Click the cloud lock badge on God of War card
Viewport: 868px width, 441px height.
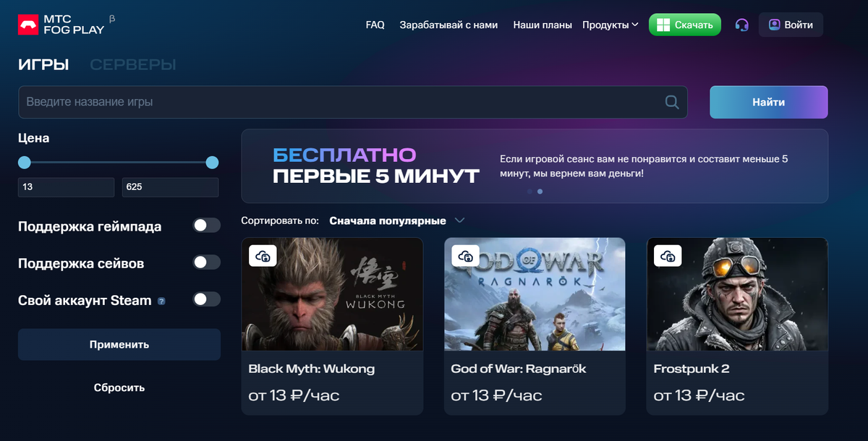click(x=466, y=256)
